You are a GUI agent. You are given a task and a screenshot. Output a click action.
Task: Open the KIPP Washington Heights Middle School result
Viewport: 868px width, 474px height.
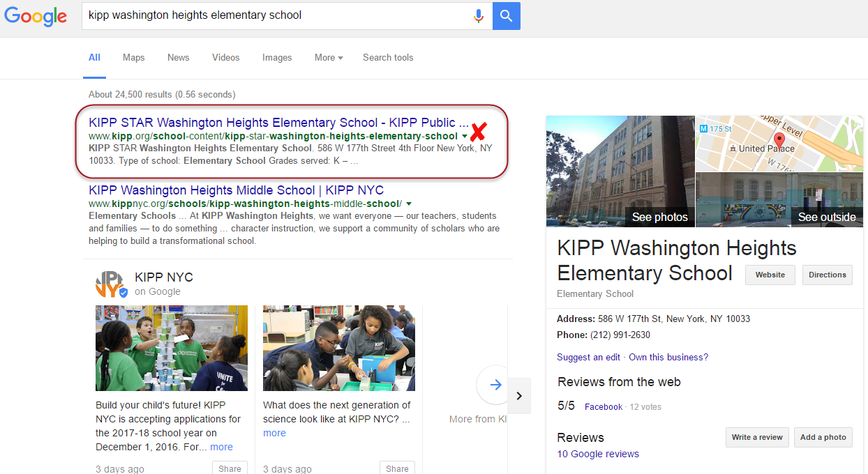tap(236, 190)
